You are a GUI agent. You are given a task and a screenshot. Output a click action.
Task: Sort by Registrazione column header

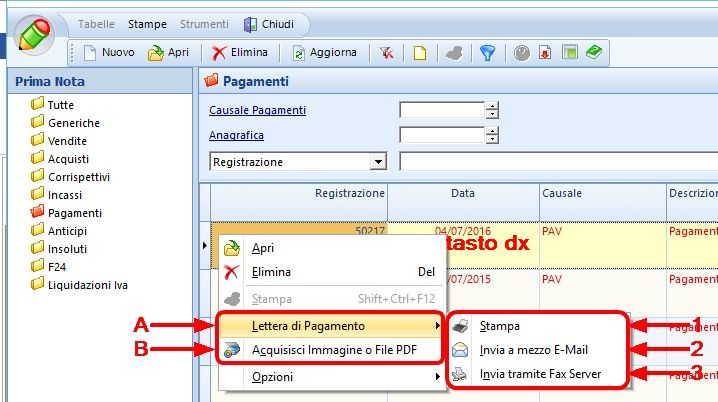tap(299, 203)
